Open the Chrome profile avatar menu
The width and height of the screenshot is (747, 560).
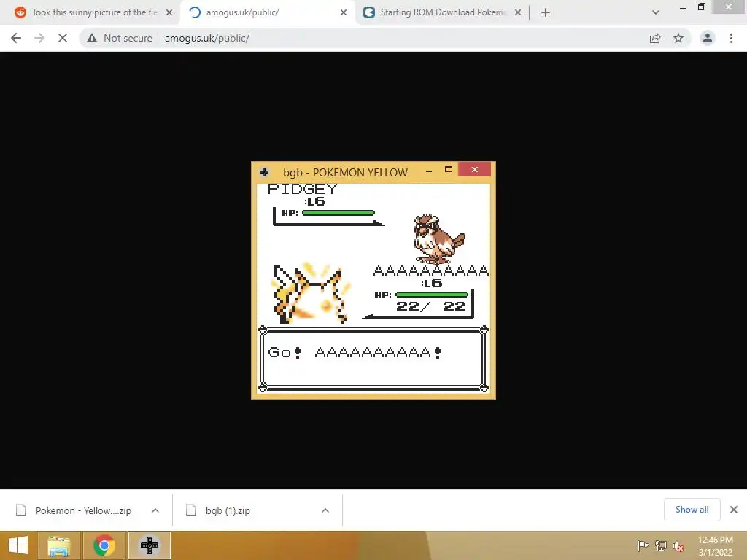[708, 38]
